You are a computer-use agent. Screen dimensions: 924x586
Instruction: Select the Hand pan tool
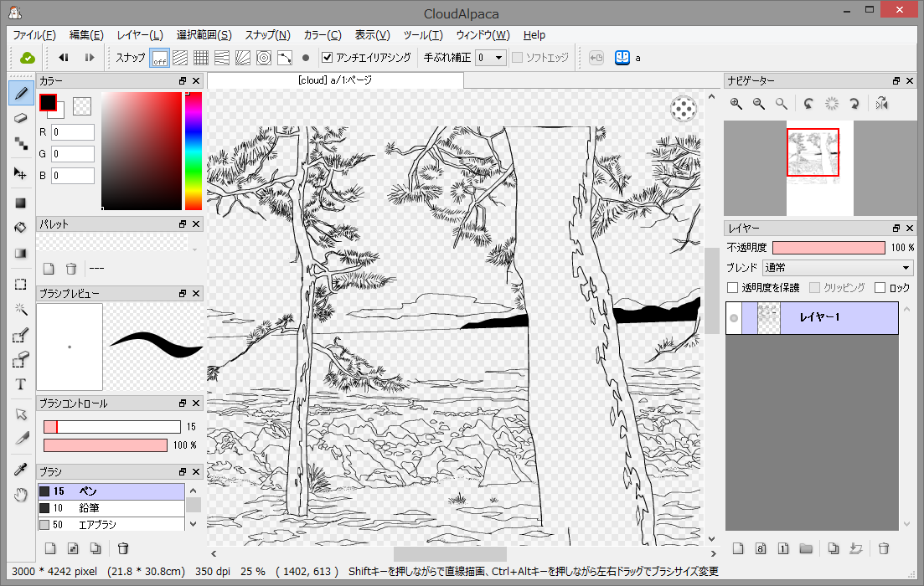[21, 495]
